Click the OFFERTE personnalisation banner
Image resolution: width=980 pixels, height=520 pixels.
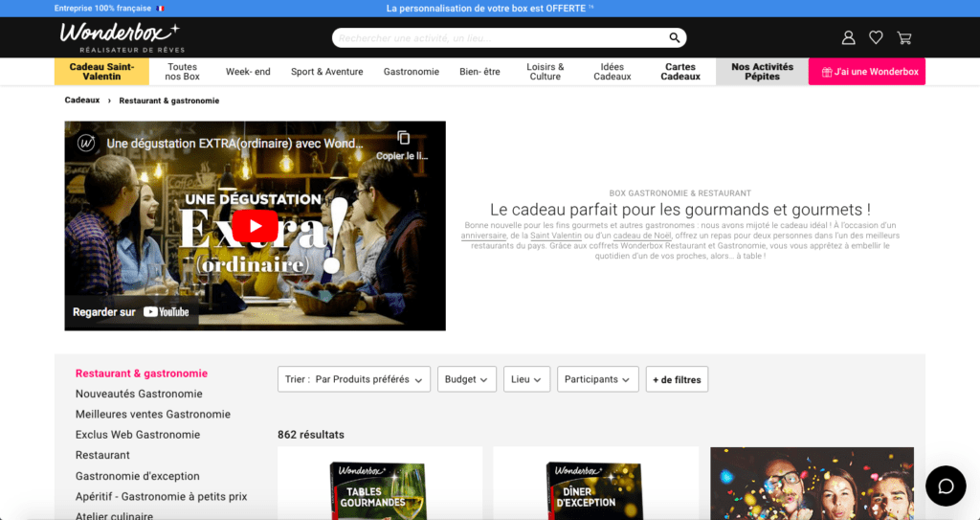point(489,8)
